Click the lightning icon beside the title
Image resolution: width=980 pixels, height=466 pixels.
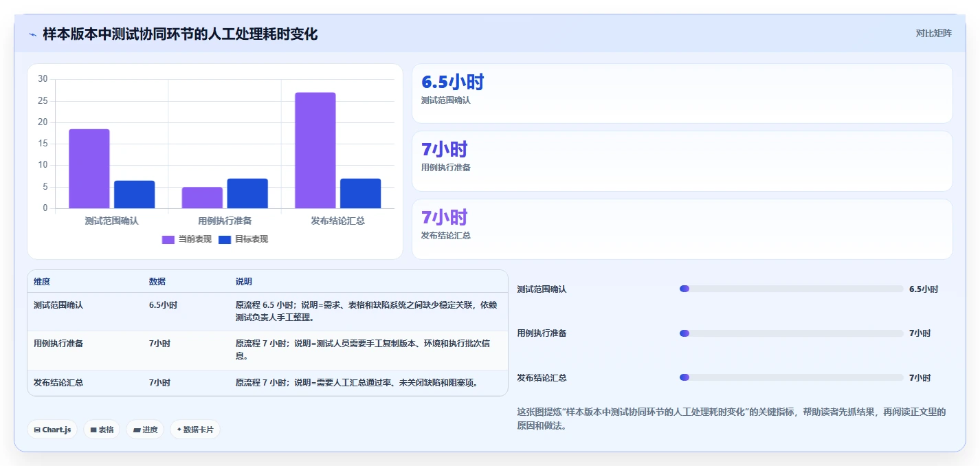tap(32, 34)
